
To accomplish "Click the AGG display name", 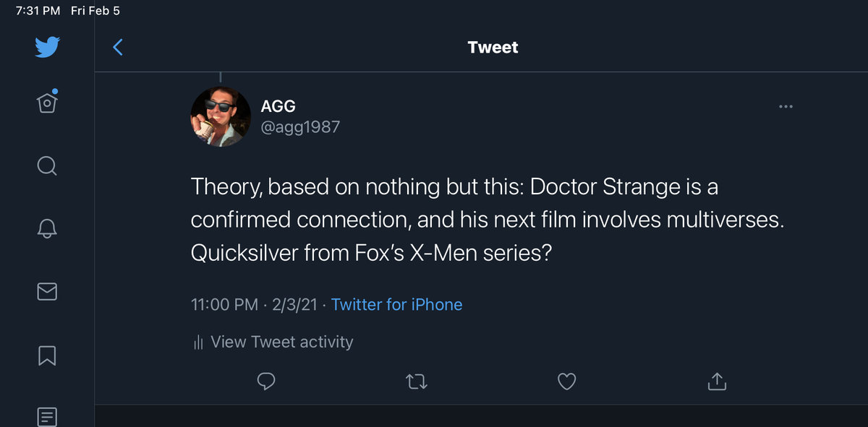I will point(278,107).
